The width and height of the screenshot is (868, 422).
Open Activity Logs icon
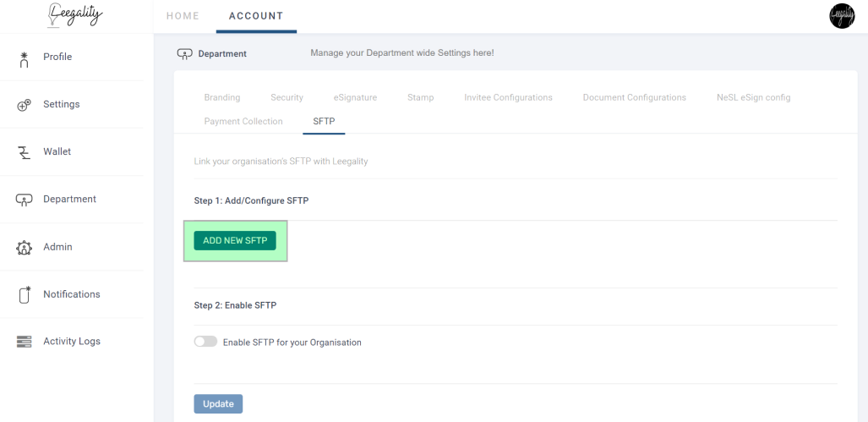[24, 342]
